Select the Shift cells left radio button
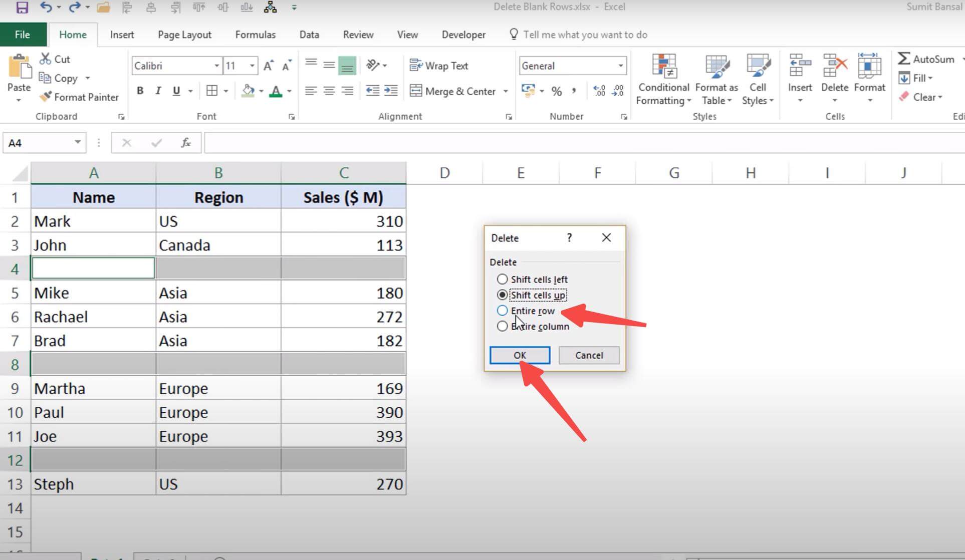Viewport: 965px width, 560px height. [x=502, y=278]
